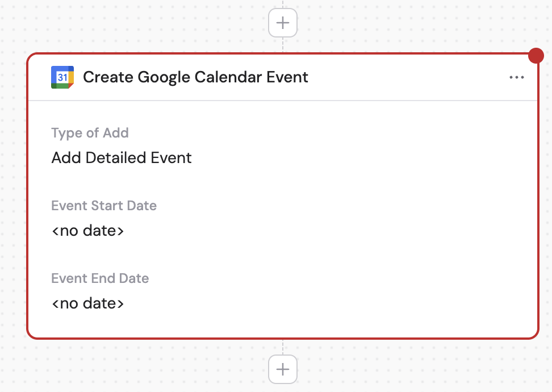Click the Type of Add label
Screen dimensions: 552x392
click(90, 133)
